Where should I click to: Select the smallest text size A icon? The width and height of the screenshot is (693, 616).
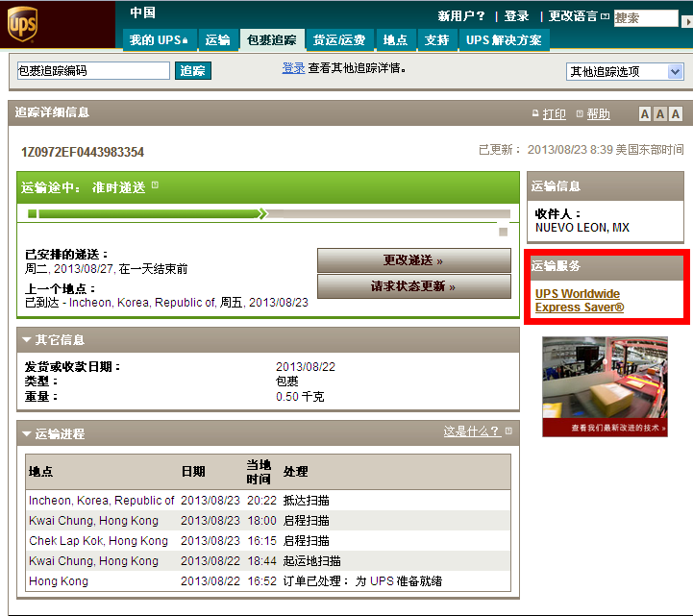(x=645, y=114)
